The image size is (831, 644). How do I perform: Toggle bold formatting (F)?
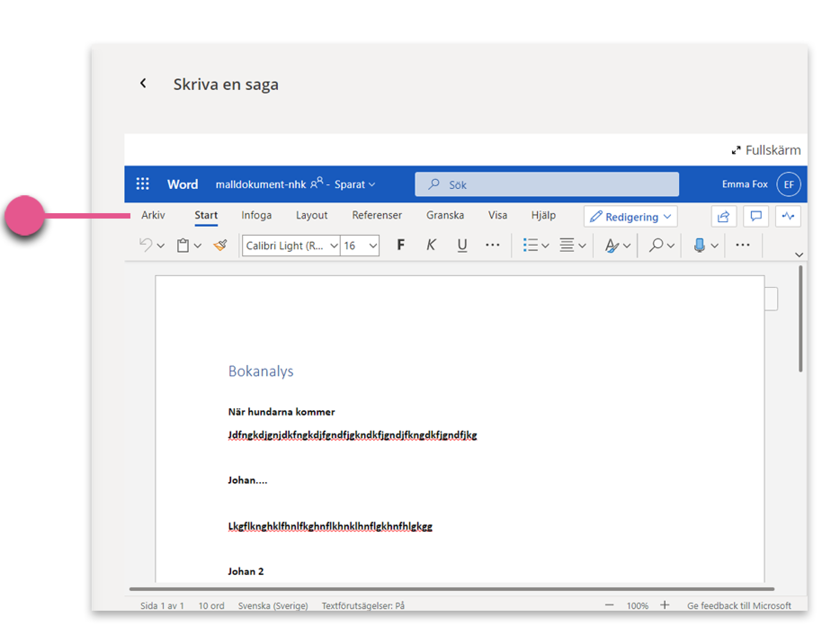tap(401, 245)
